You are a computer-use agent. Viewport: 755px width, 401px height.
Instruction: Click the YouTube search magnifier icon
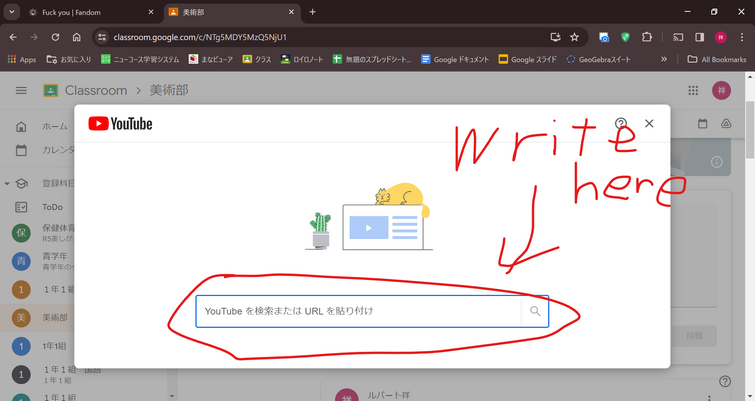click(x=535, y=311)
